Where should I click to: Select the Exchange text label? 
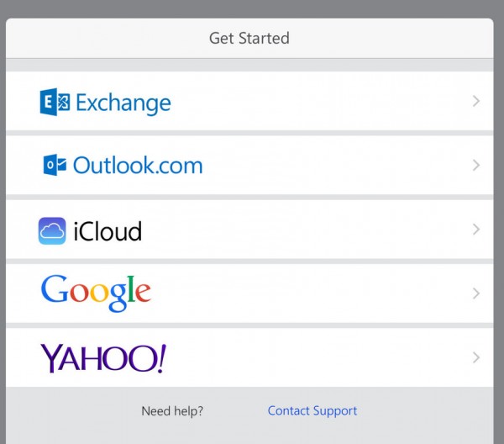tap(123, 103)
